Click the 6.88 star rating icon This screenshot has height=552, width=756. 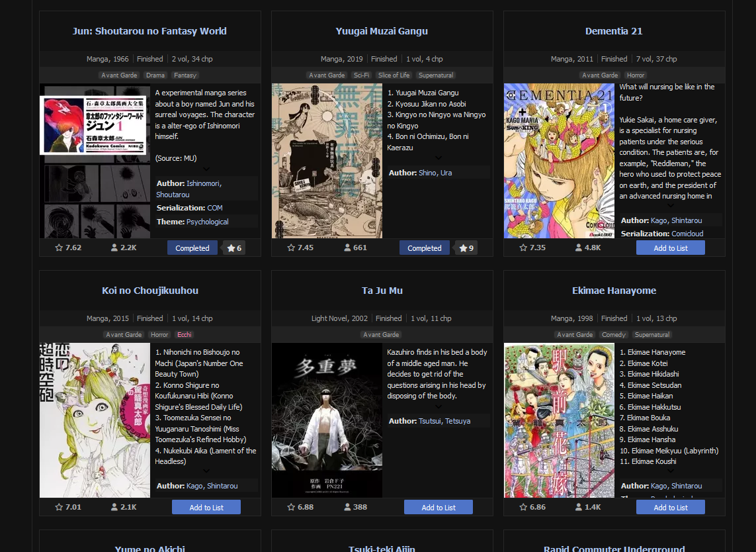click(x=291, y=507)
